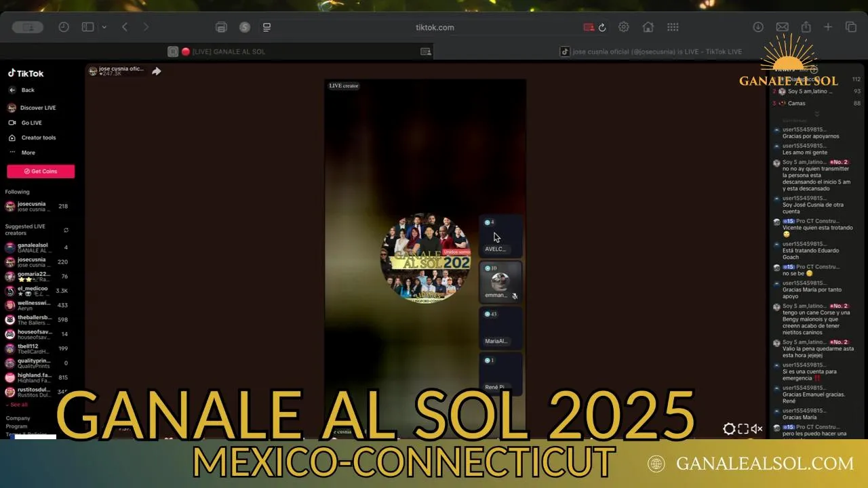868x488 pixels.
Task: Expand the sidebar tab-group dropdown chevron
Action: 104,27
